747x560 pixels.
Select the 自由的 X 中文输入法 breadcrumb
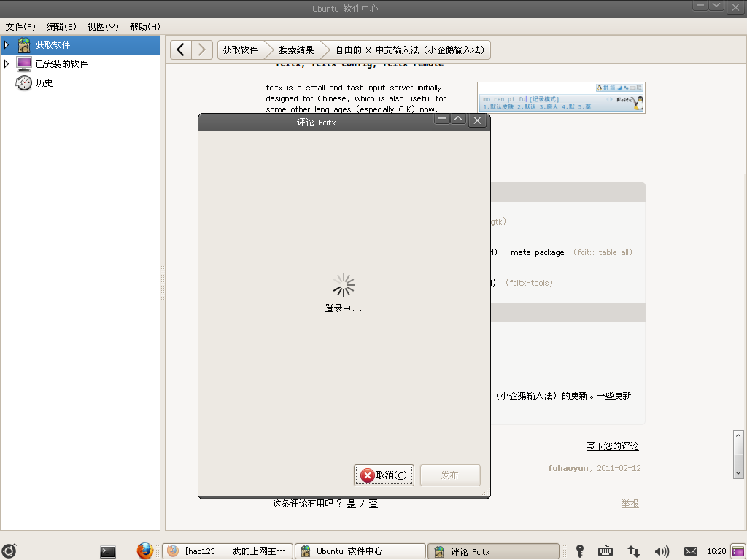(410, 50)
